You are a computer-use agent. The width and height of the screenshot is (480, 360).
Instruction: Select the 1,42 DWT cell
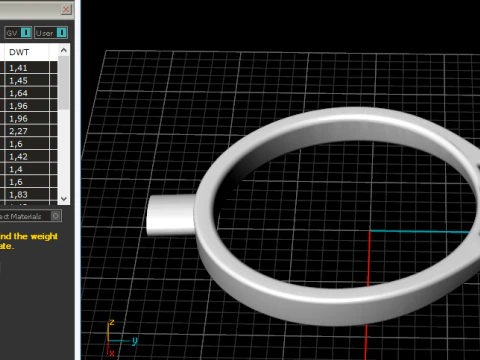point(27,156)
